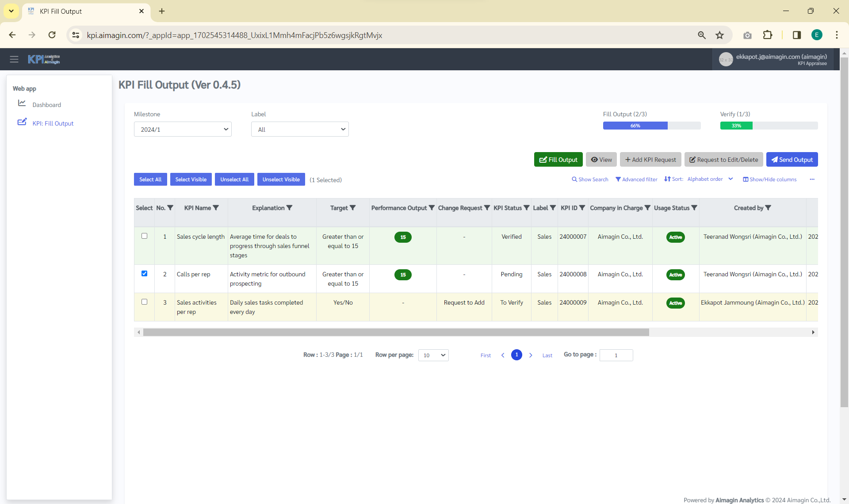
Task: Uncheck the Calls per rep row checkbox
Action: tap(144, 274)
